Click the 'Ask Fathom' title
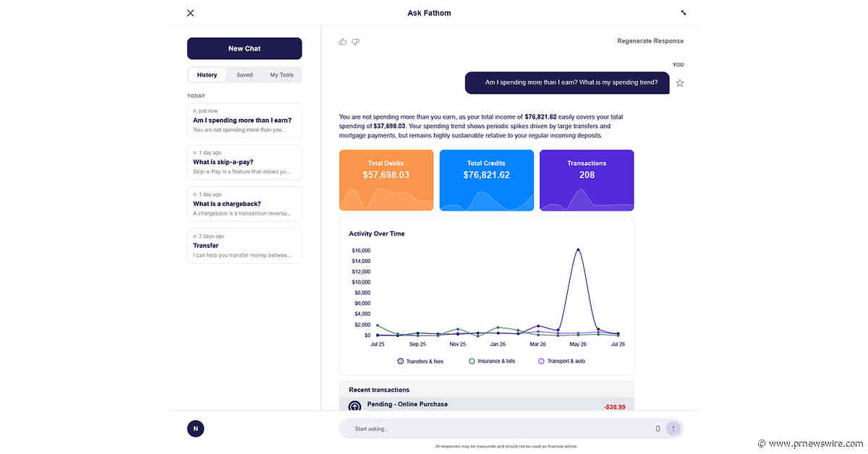 point(429,13)
